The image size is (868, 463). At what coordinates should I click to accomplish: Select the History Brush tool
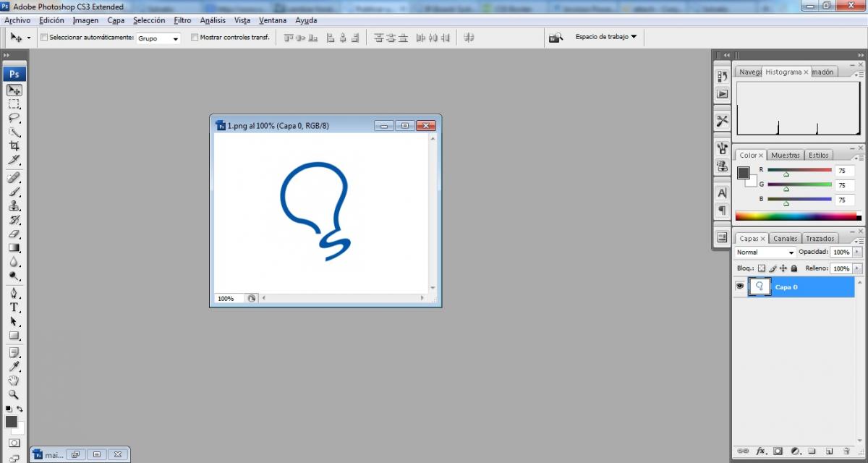click(14, 220)
